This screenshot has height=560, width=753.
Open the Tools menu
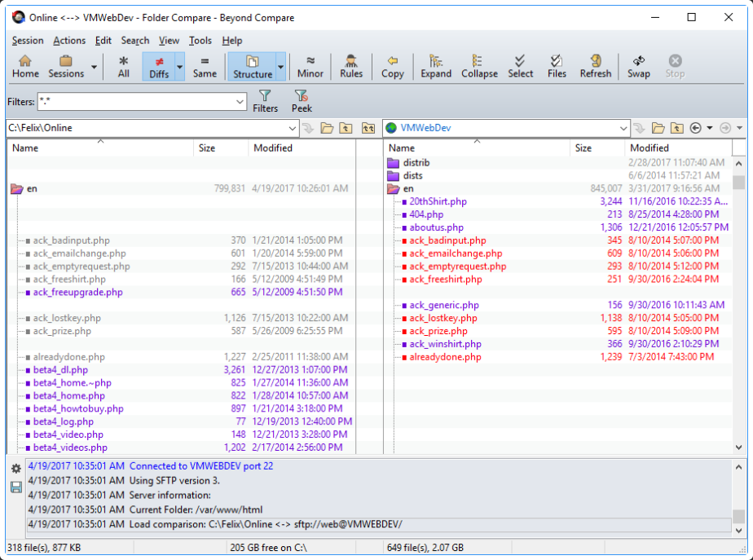200,40
